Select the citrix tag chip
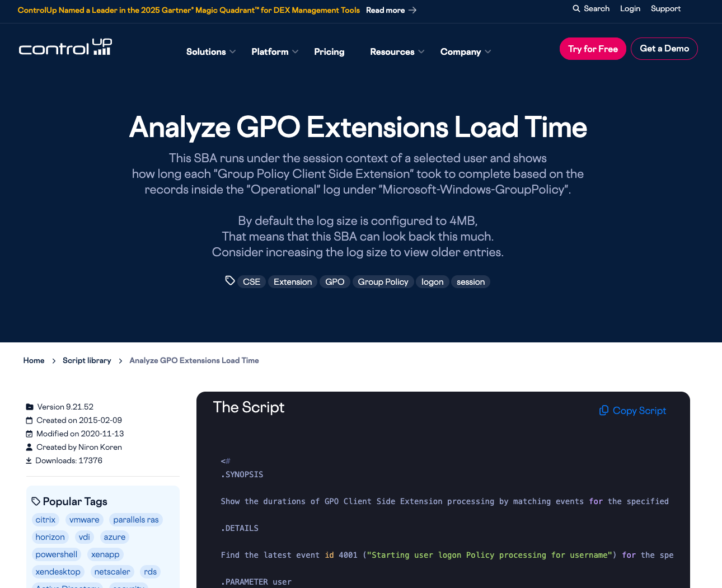This screenshot has width=722, height=588. click(45, 520)
